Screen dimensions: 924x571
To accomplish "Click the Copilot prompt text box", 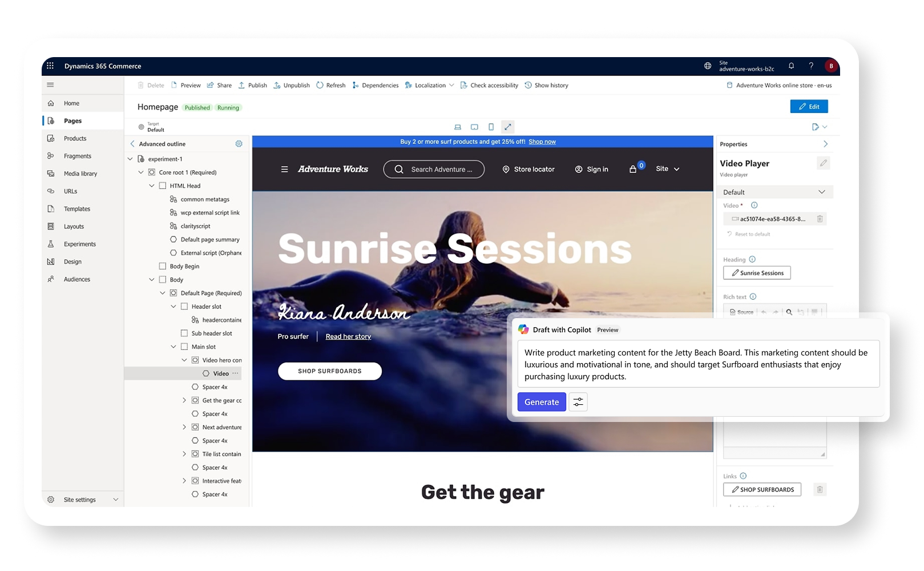I will pyautogui.click(x=699, y=364).
